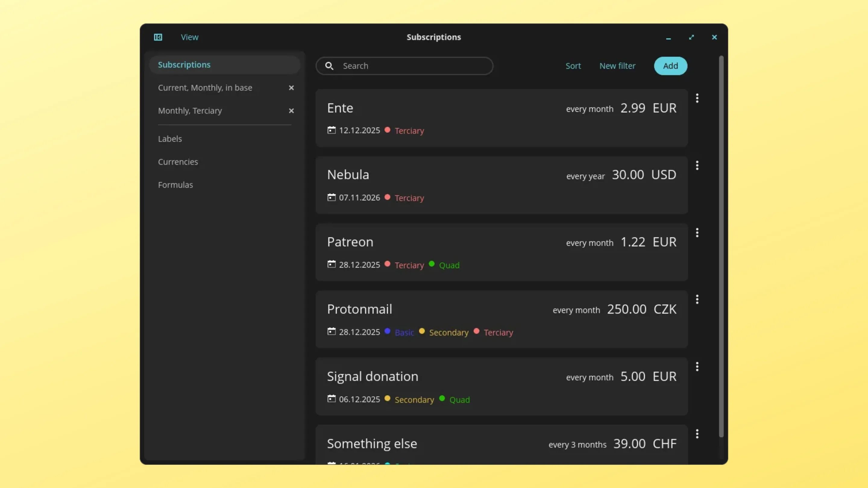
Task: Remove the 'Current, Monthly, in base' filter
Action: tap(291, 88)
